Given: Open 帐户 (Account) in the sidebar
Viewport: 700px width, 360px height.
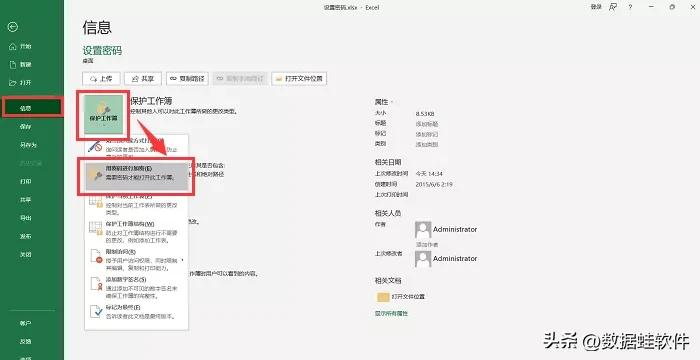Looking at the screenshot, I should pos(25,323).
